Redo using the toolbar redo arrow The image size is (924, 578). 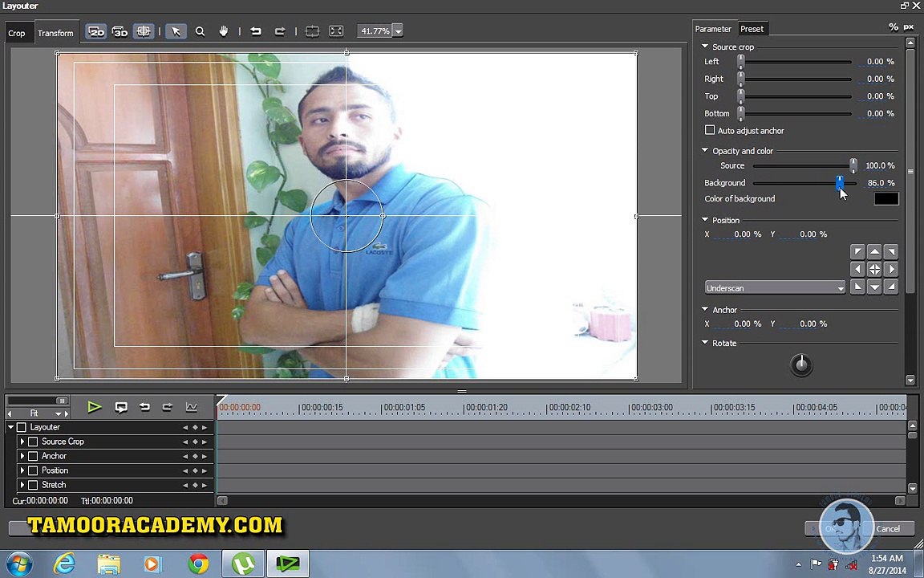point(280,31)
